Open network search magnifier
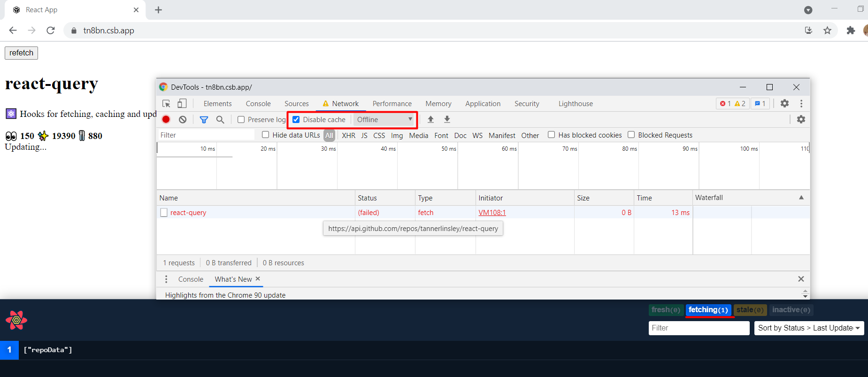 point(220,120)
